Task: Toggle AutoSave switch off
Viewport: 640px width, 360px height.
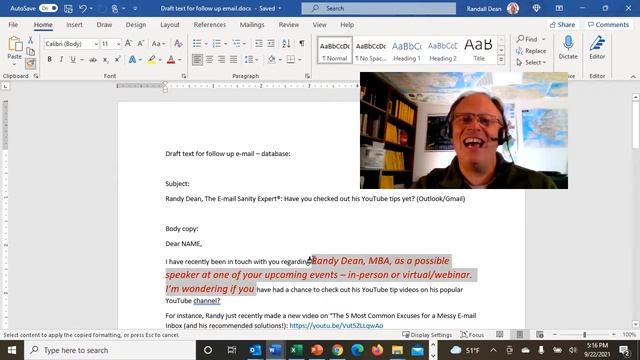Action: (49, 8)
